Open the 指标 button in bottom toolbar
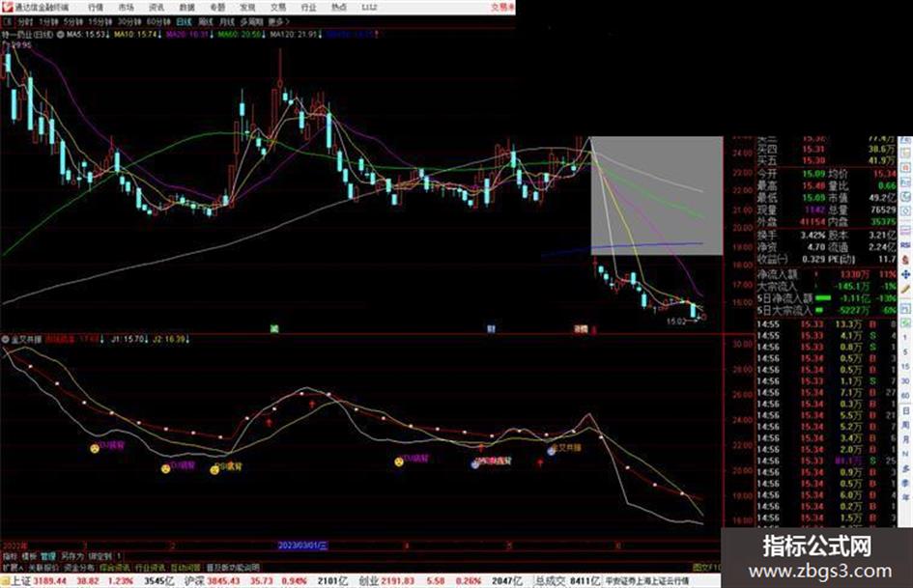The width and height of the screenshot is (913, 588). 10,556
